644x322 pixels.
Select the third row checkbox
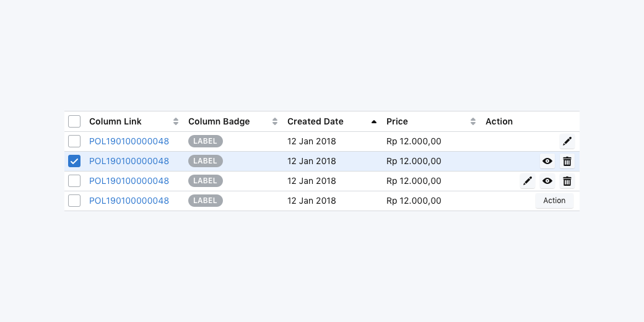pyautogui.click(x=74, y=181)
